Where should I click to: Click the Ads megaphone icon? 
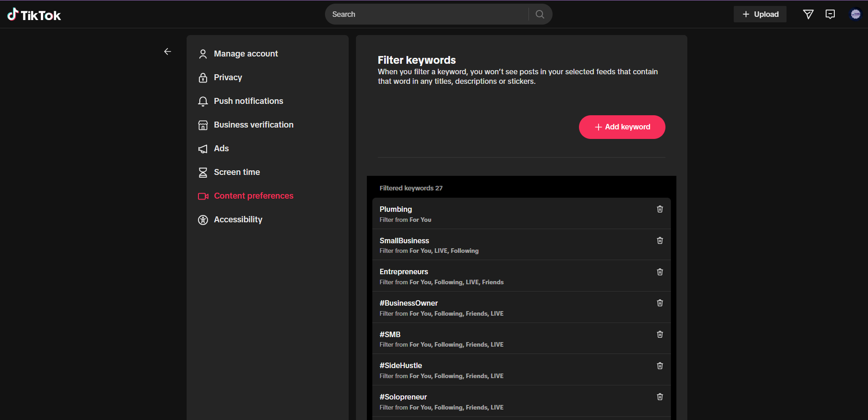(x=203, y=149)
